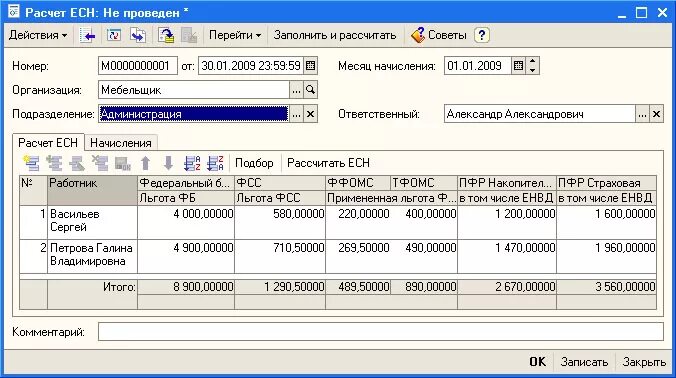676x378 pixels.
Task: Click the cell 1 600,00000
Action: pyautogui.click(x=607, y=222)
